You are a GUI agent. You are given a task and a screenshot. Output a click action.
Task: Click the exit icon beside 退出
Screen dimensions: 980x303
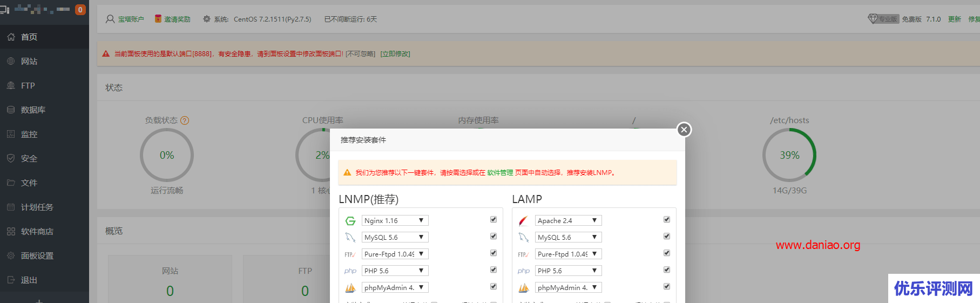coord(11,280)
